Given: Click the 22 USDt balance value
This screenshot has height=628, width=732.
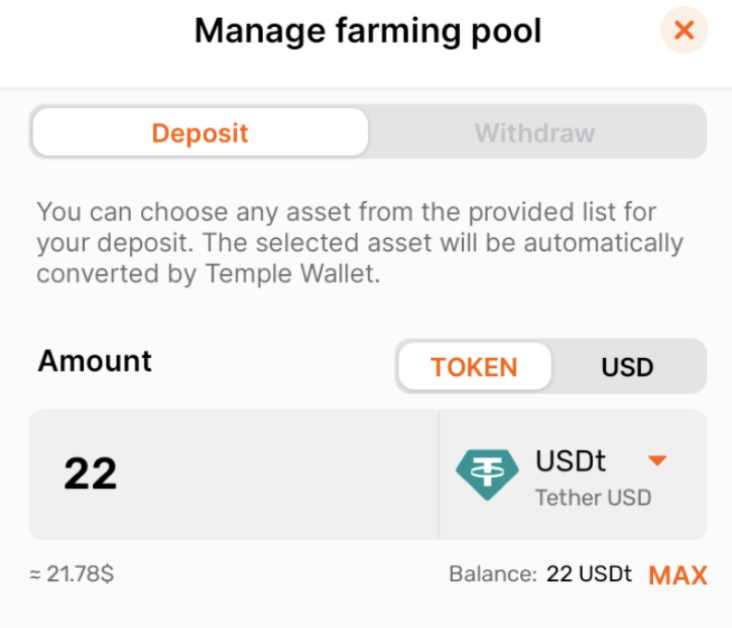Looking at the screenshot, I should 589,574.
